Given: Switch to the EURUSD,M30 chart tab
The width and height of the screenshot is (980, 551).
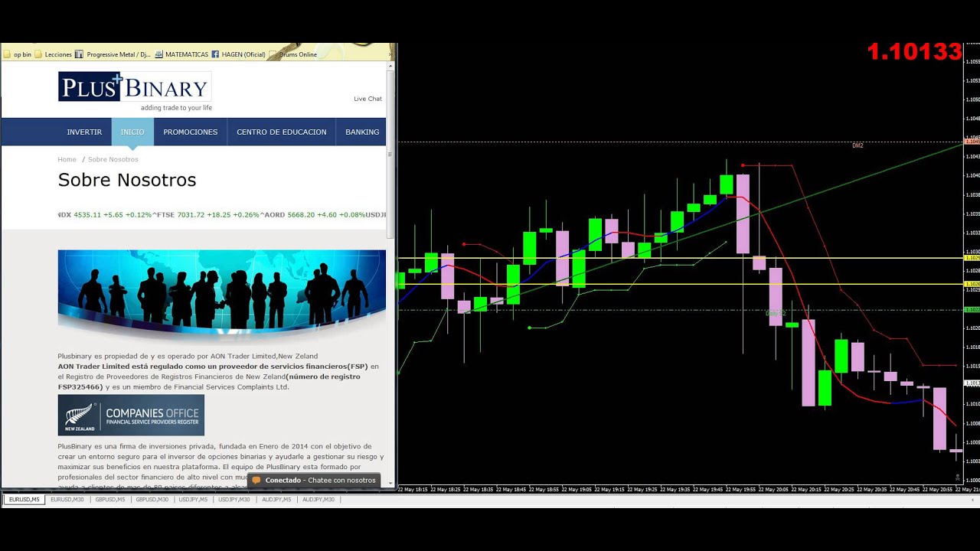Looking at the screenshot, I should [x=67, y=500].
